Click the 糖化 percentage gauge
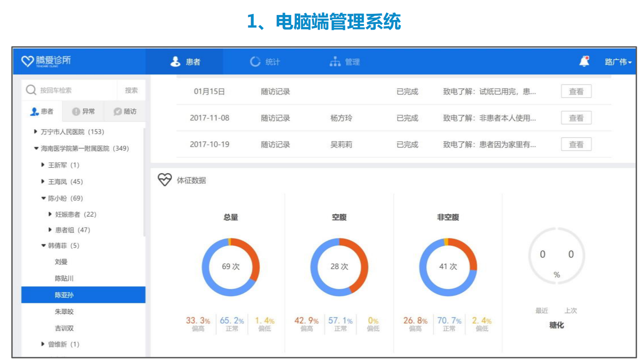 pos(556,256)
